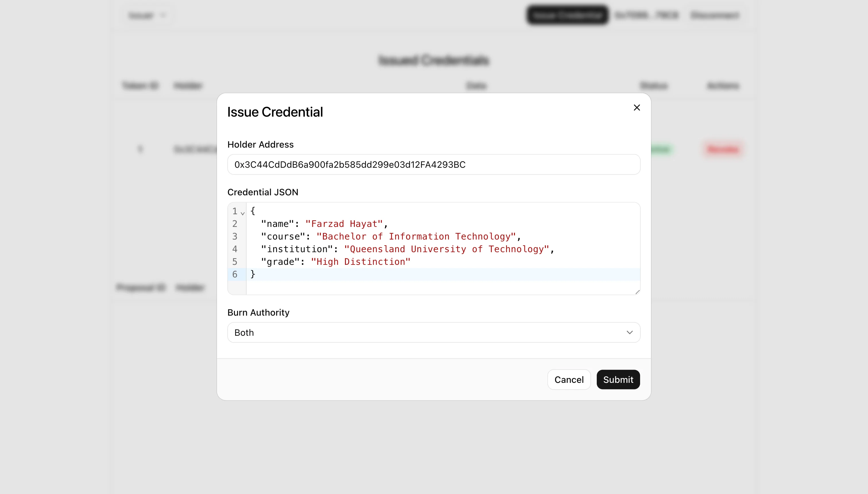Click the "institution" key in JSON
868x494 pixels.
pos(297,249)
